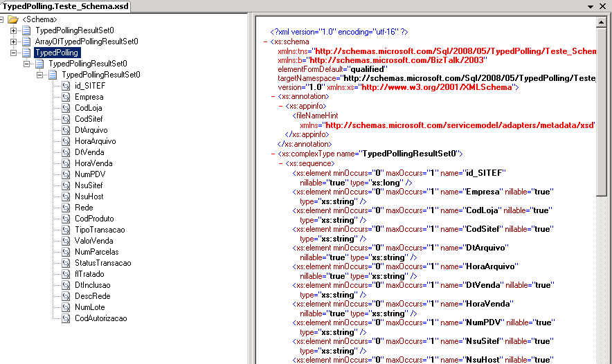Select the ValorVenda field label
The image size is (612, 364).
tap(94, 241)
